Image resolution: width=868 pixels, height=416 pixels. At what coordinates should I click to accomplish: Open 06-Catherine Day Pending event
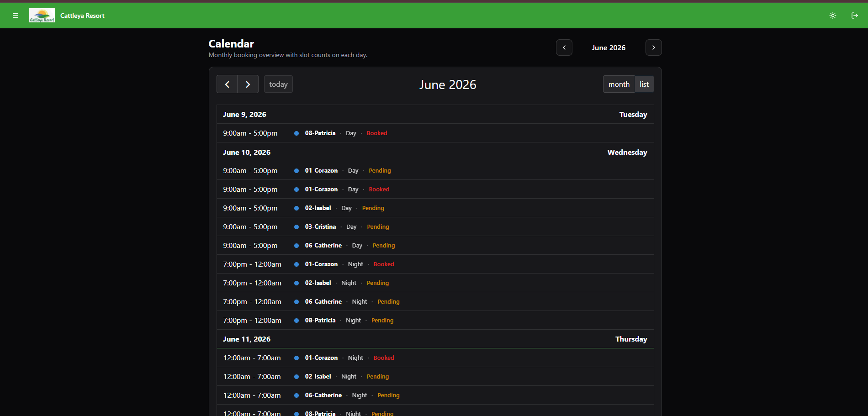click(x=435, y=245)
